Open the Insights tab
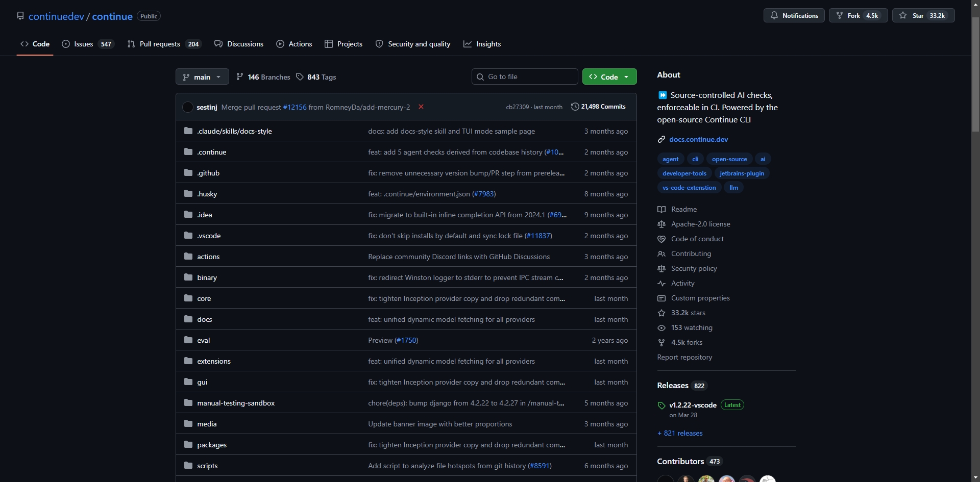 click(x=482, y=44)
